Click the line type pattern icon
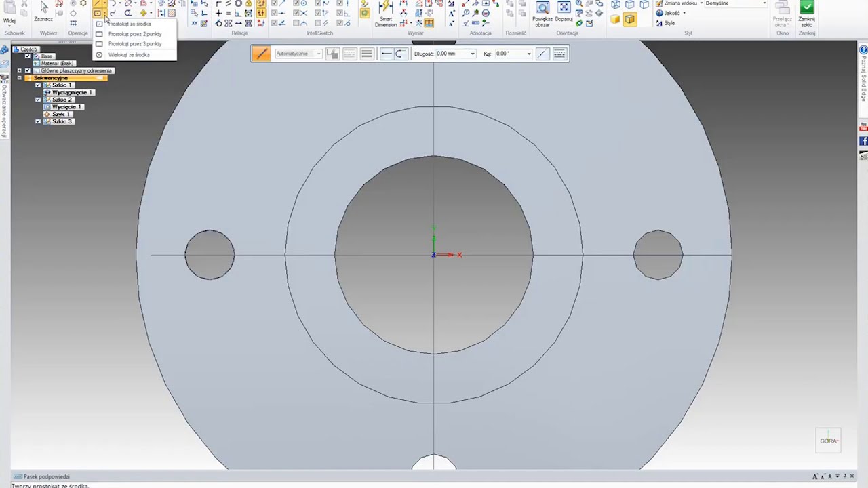 tap(349, 54)
